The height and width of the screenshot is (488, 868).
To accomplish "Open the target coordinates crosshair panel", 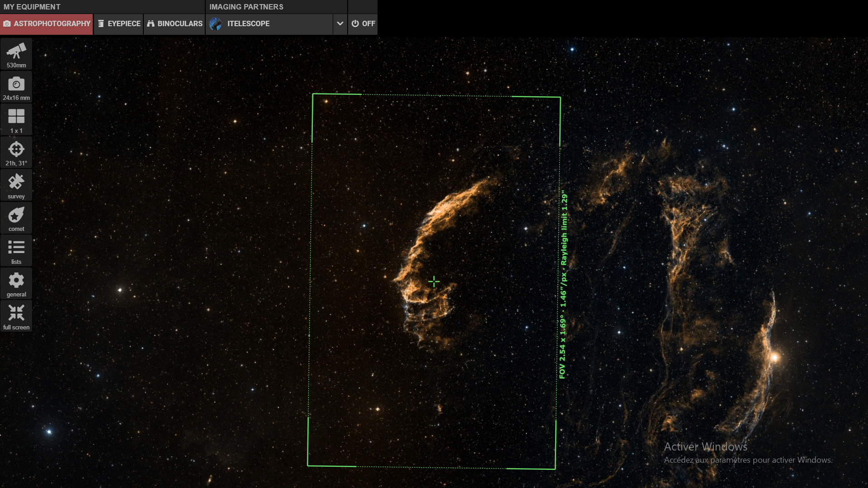I will [x=16, y=153].
